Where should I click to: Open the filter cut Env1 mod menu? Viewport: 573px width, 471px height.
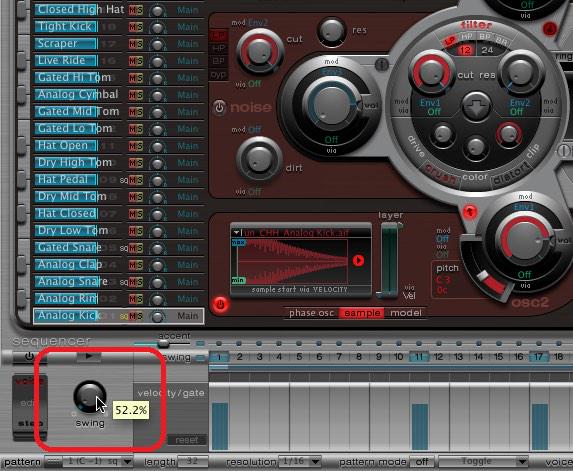point(430,103)
